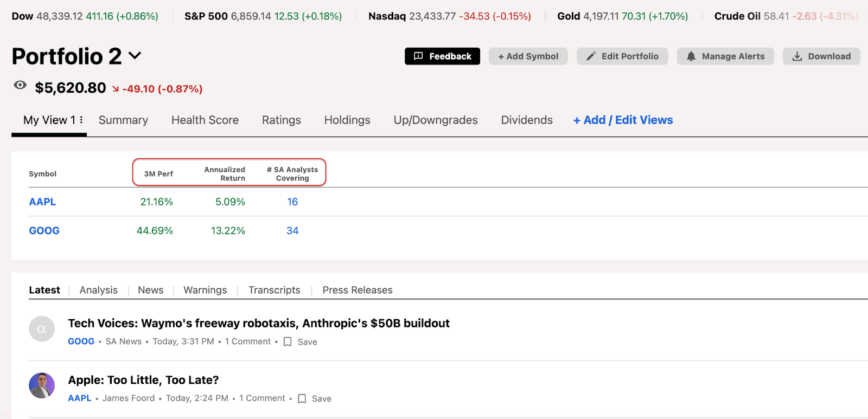Open GOOG's 34 analysts covering link
868x419 pixels.
[292, 230]
